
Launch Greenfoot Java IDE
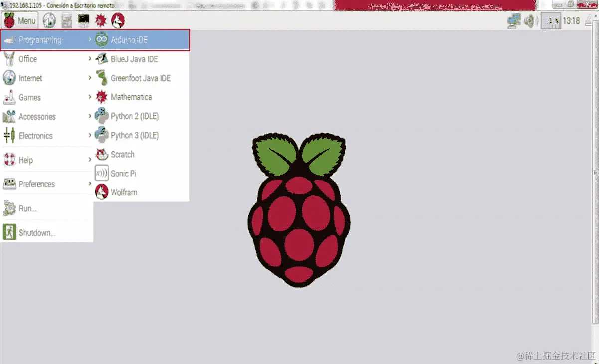click(x=141, y=78)
